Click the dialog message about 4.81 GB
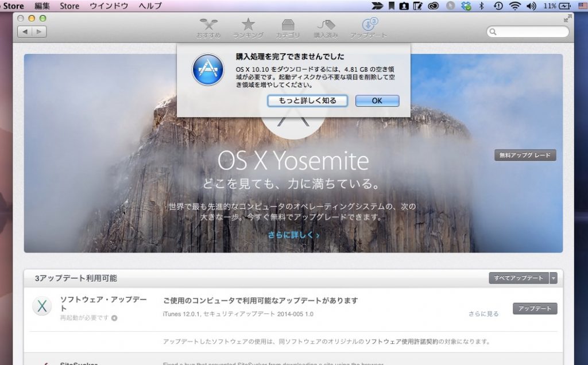 (315, 77)
